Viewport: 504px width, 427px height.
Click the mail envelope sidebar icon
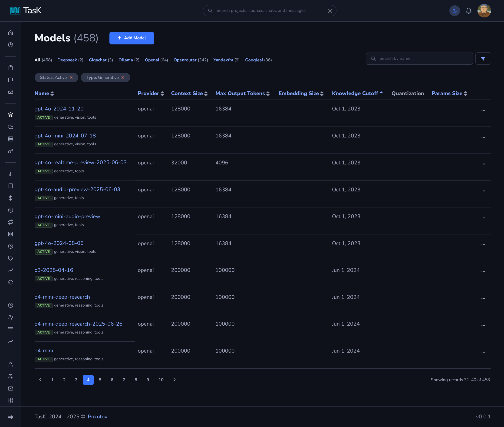10,388
